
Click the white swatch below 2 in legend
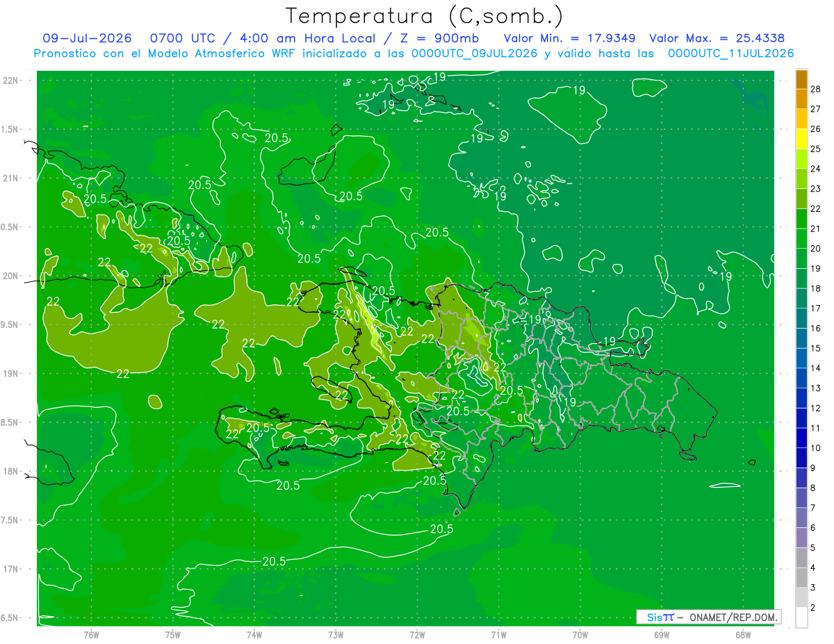[801, 617]
